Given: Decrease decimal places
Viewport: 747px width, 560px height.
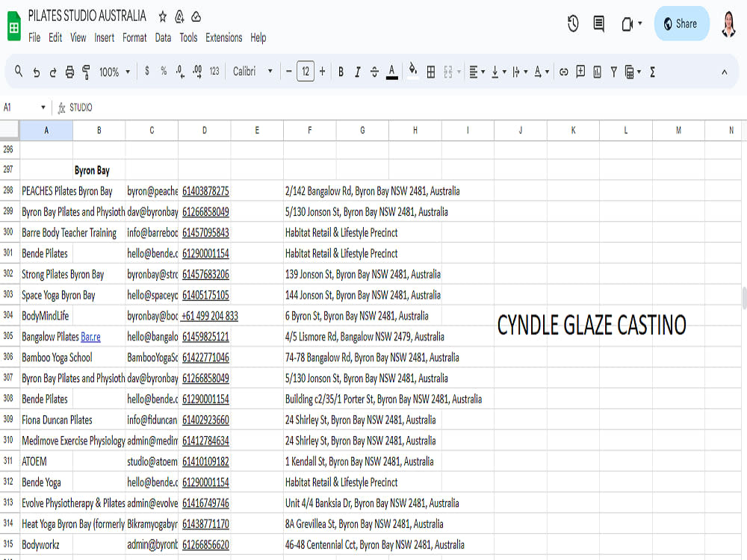Looking at the screenshot, I should pyautogui.click(x=180, y=72).
